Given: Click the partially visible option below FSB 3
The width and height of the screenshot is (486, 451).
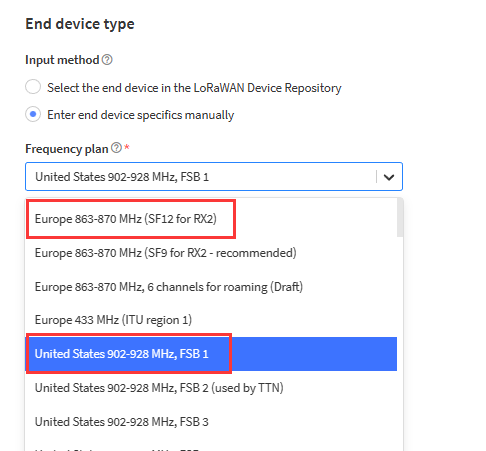Looking at the screenshot, I should [211, 446].
